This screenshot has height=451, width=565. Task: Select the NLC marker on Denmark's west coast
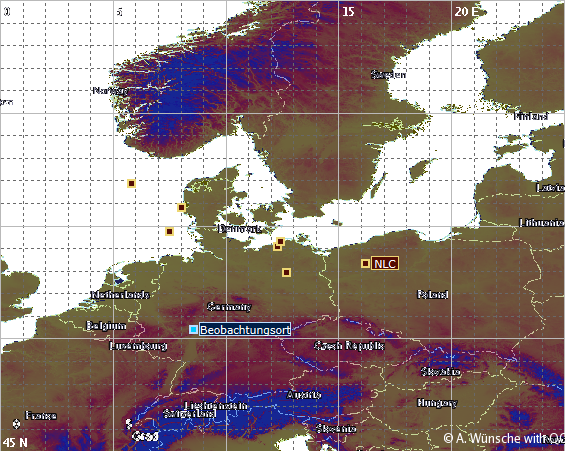(x=181, y=207)
